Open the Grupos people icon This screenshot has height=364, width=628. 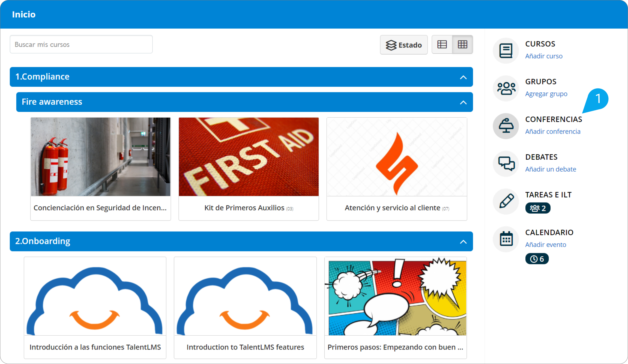click(506, 88)
